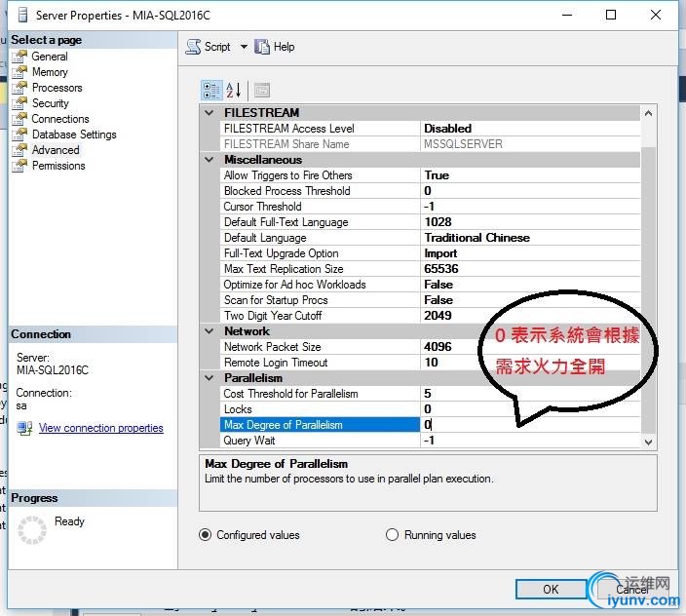Select Cost Threshold for Parallelism row
Viewport: 686px width, 616px height.
[x=430, y=394]
